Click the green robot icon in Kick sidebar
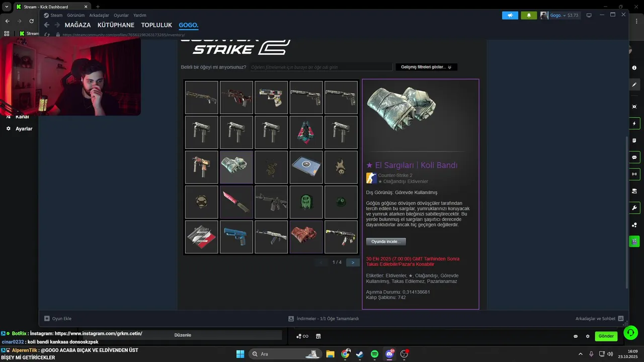Viewport: 644px width, 362px height. coord(634,241)
